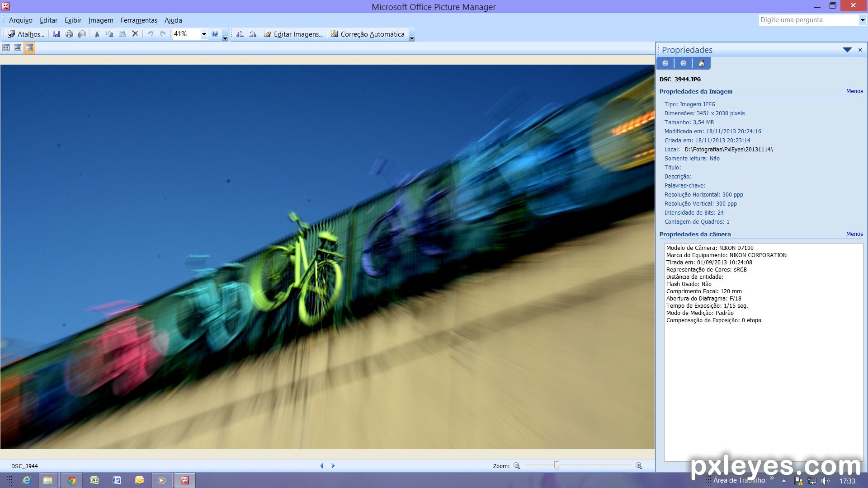
Task: Open Excel from the taskbar
Action: [94, 480]
